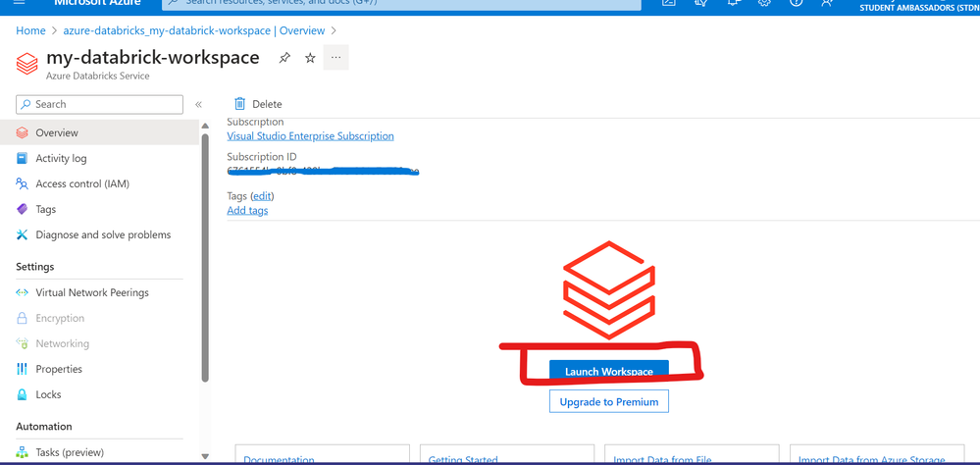Screen dimensions: 980x465
Task: Click the my-databrick-workspace page title
Action: coord(152,57)
